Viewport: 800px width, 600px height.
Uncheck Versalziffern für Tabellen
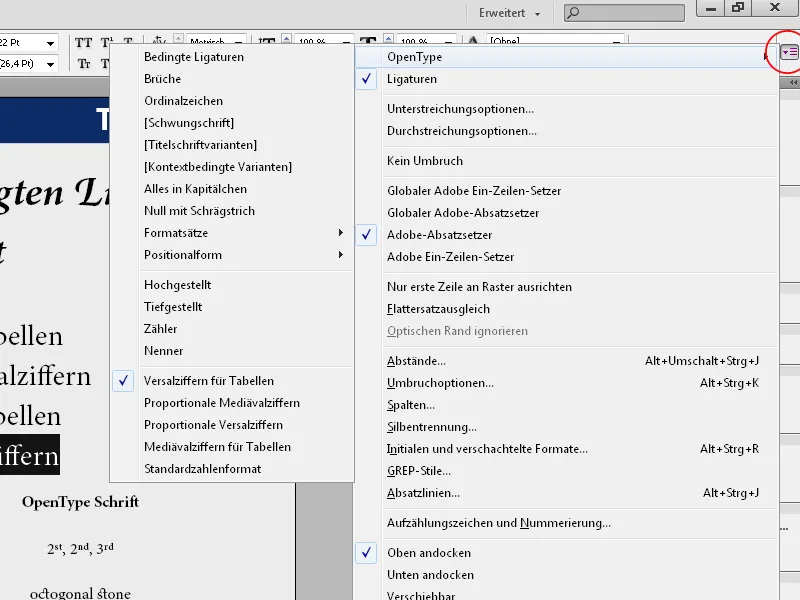click(232, 381)
